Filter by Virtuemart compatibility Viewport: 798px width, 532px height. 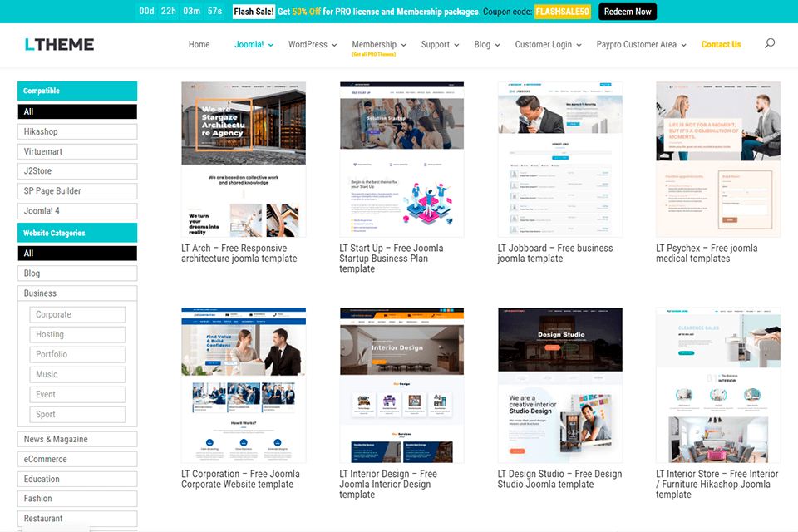[77, 151]
